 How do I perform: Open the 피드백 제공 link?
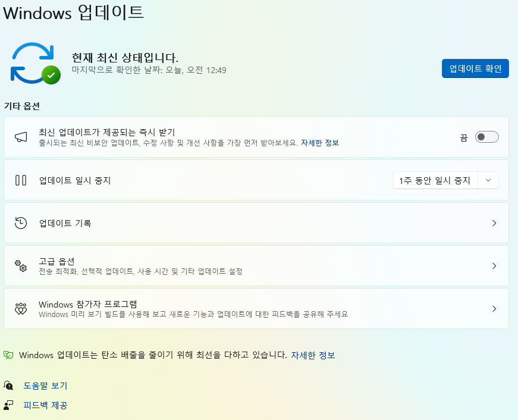(45, 405)
